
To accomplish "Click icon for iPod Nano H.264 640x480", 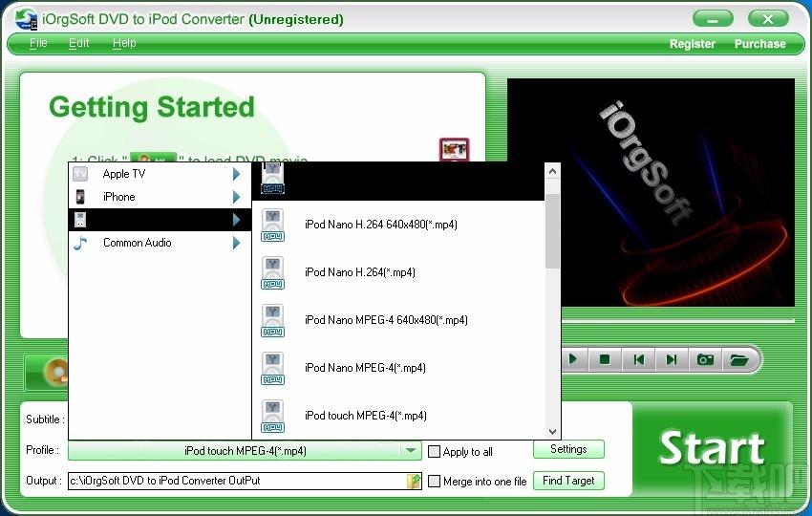I will coord(272,225).
